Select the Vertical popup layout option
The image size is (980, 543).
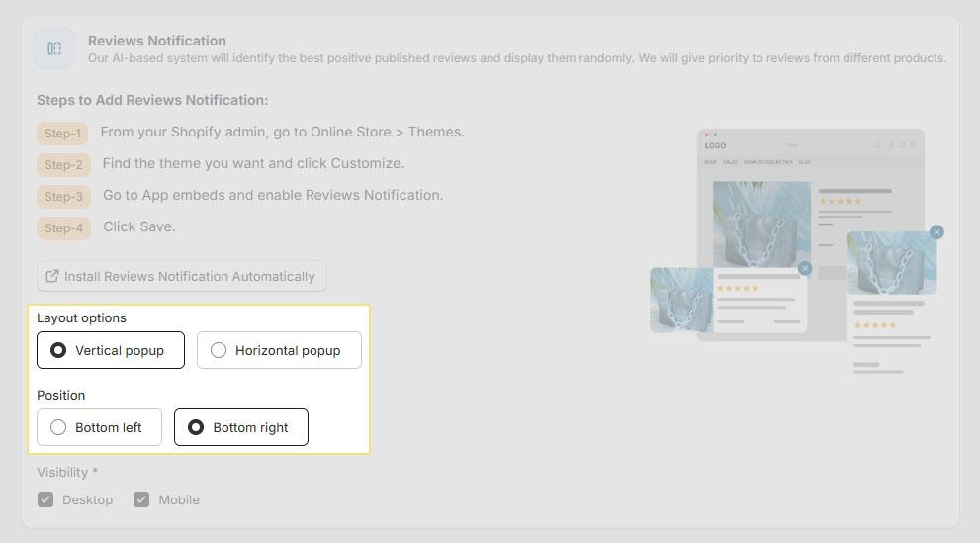[111, 350]
